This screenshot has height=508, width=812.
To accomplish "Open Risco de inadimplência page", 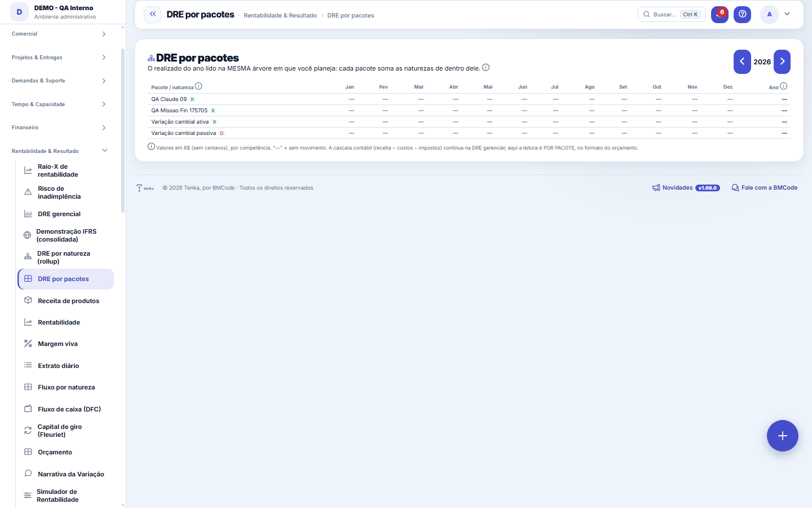I will 65,192.
